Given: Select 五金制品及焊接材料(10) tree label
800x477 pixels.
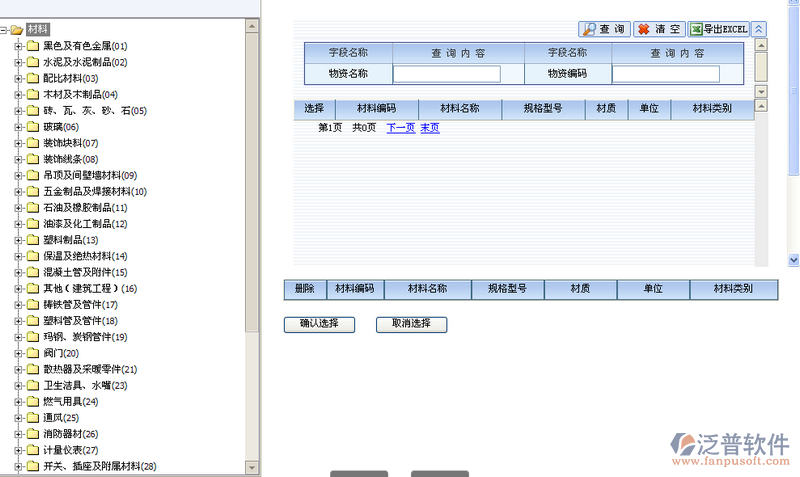Looking at the screenshot, I should (95, 192).
